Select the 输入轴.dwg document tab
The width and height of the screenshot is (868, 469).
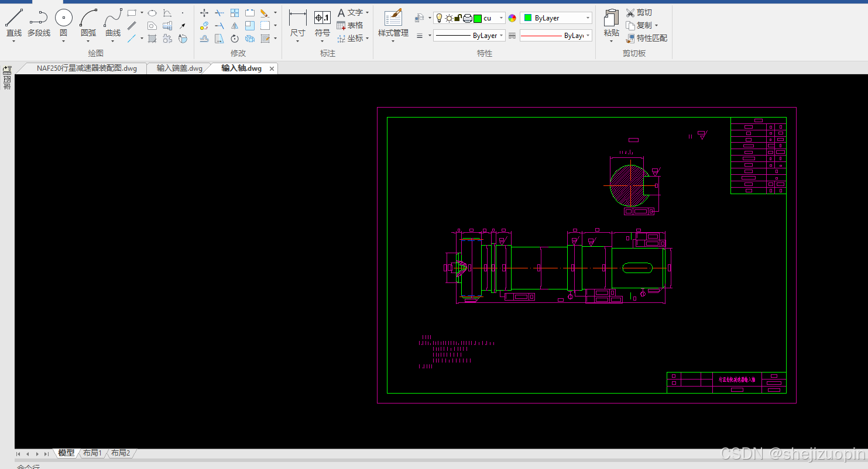[x=241, y=68]
